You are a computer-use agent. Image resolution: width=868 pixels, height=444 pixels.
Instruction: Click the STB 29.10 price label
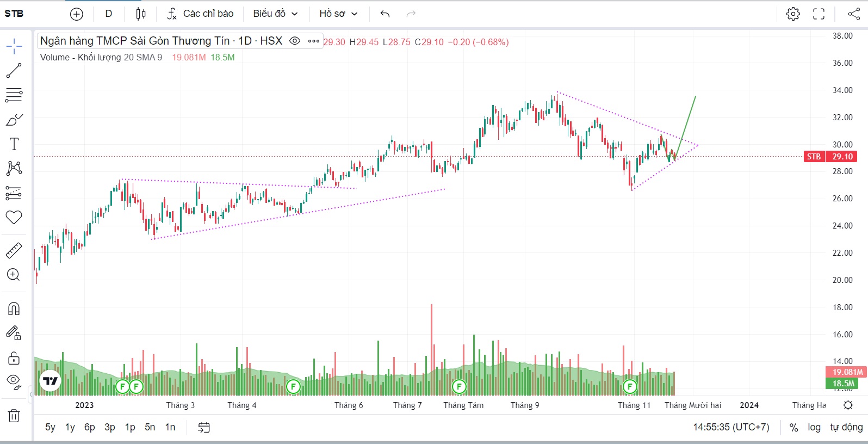pos(830,157)
